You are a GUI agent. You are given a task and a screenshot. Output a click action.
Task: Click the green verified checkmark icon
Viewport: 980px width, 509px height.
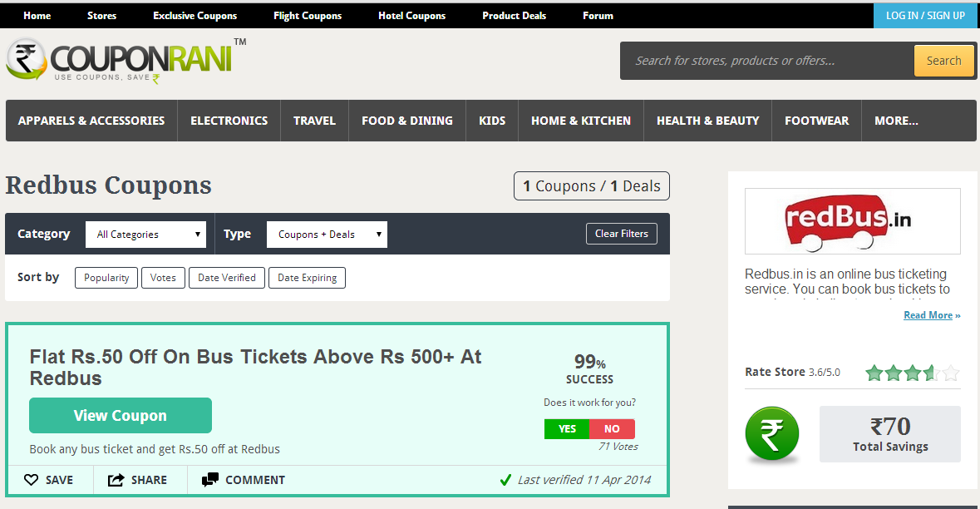pyautogui.click(x=505, y=480)
